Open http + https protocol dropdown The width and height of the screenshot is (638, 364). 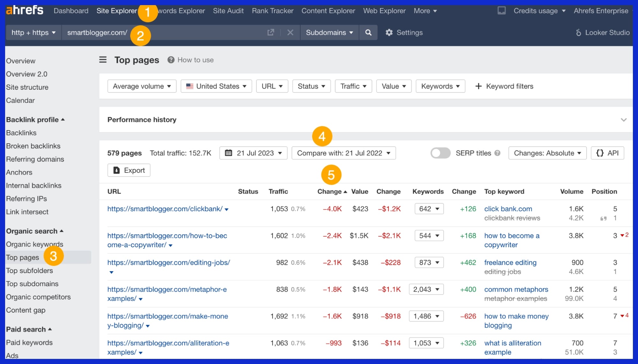point(34,33)
